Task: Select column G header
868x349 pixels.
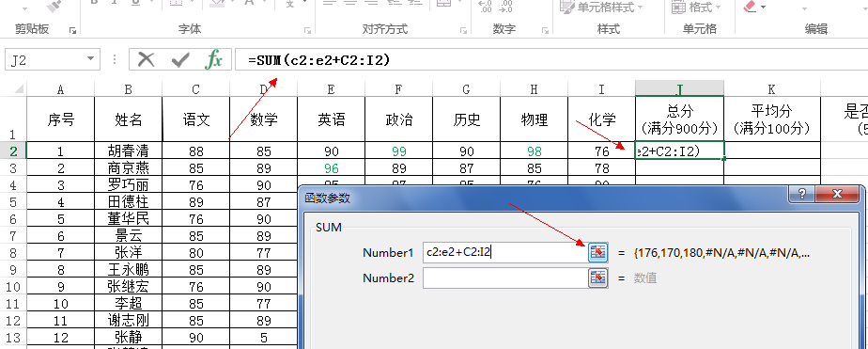Action: 466,88
